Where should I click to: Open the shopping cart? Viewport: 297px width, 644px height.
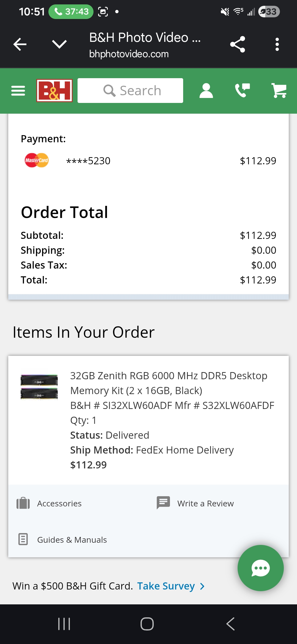(279, 91)
